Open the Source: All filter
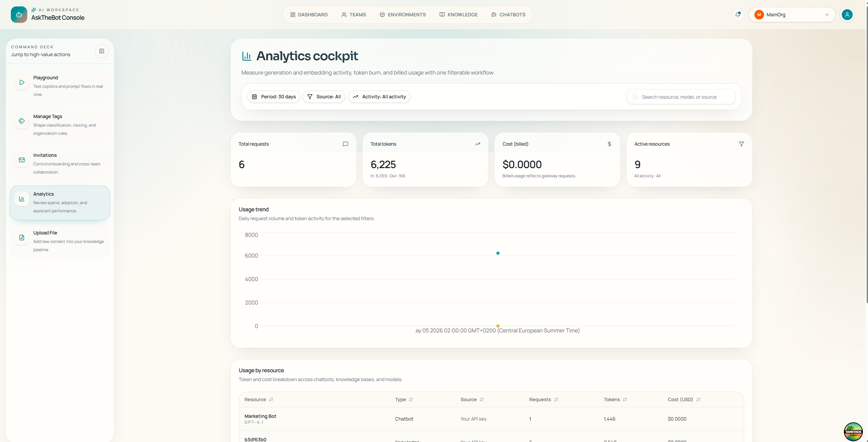 click(324, 97)
